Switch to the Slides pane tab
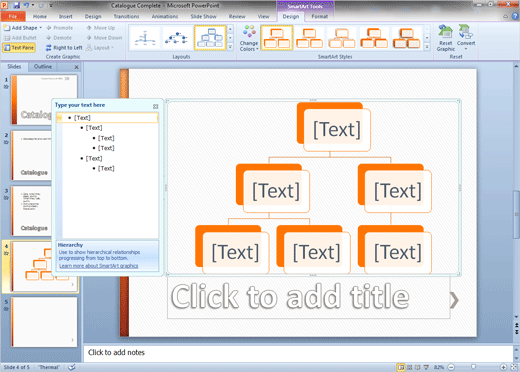The height and width of the screenshot is (372, 520). [14, 67]
